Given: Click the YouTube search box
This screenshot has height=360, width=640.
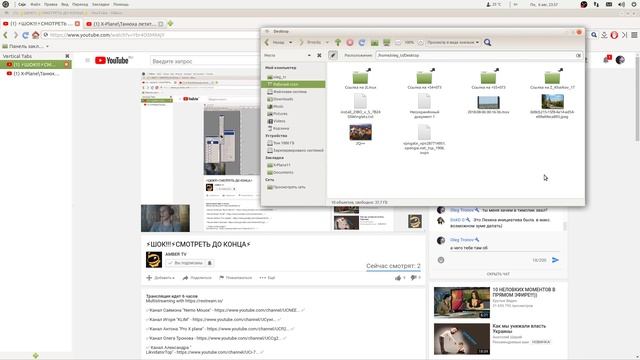Looking at the screenshot, I should [x=205, y=61].
